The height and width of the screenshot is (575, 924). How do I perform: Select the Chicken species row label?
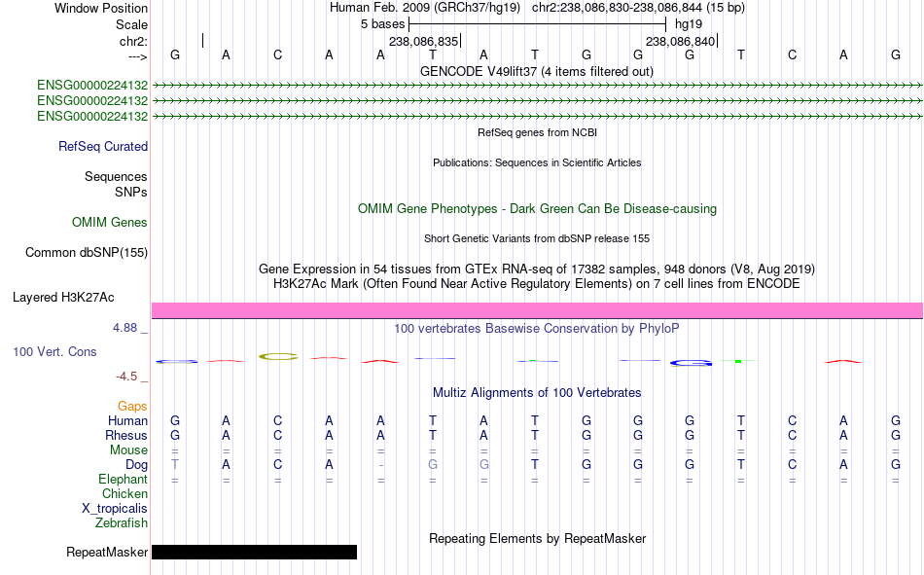(x=124, y=493)
